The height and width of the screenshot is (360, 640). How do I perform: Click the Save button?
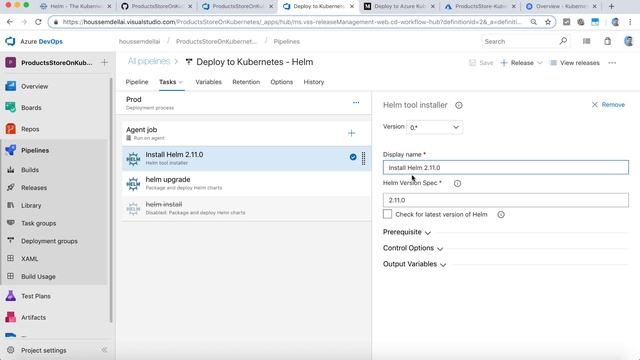[481, 63]
